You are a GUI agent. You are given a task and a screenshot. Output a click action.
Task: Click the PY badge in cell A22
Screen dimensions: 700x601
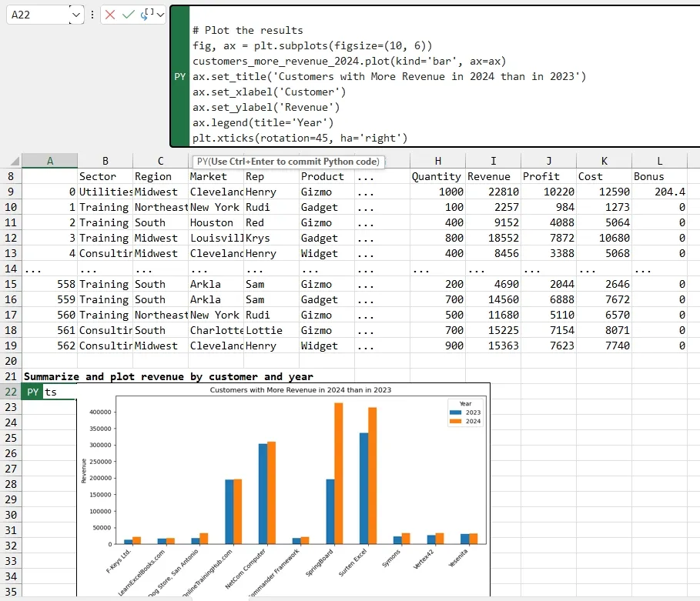tap(32, 392)
